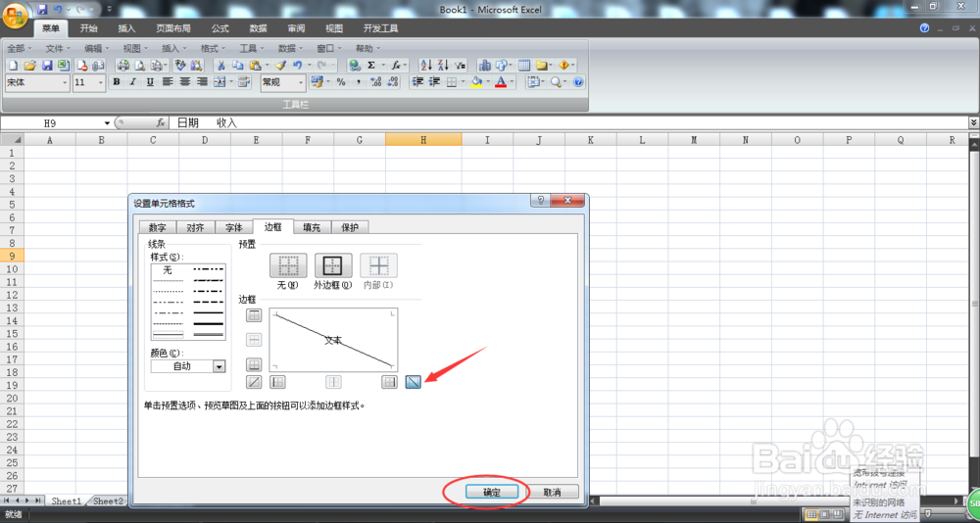Select the Sheet1 worksheet tab
Image resolution: width=980 pixels, height=523 pixels.
(67, 501)
